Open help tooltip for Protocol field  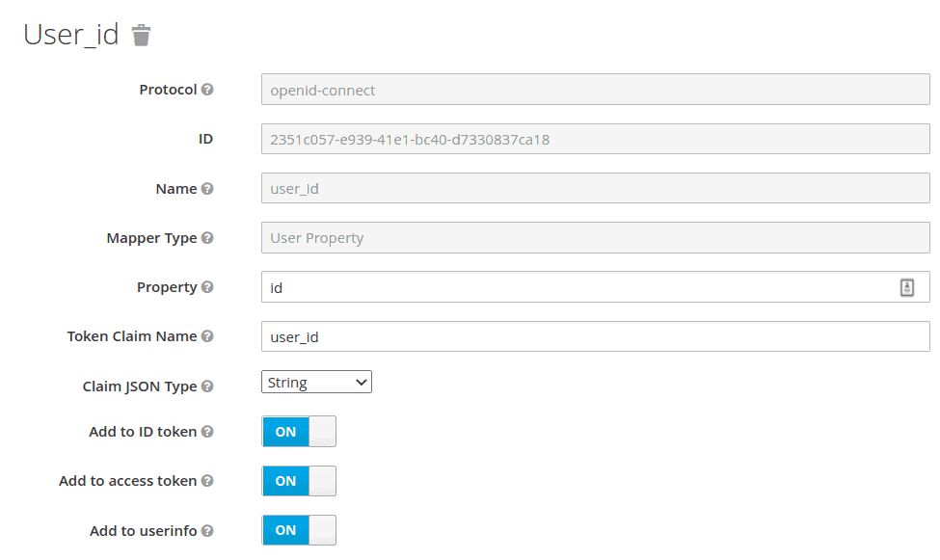(x=207, y=89)
